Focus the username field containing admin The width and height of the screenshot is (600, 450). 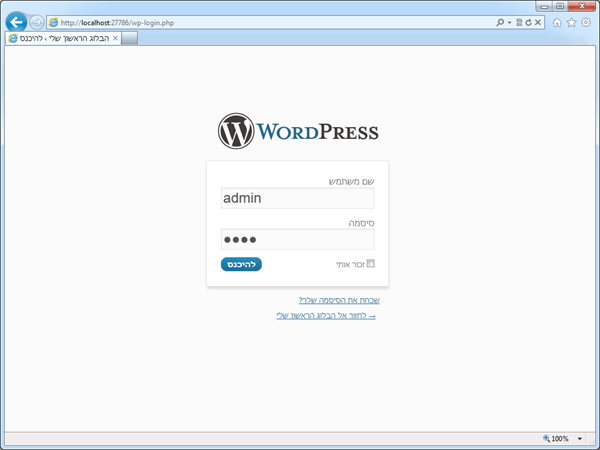(298, 198)
